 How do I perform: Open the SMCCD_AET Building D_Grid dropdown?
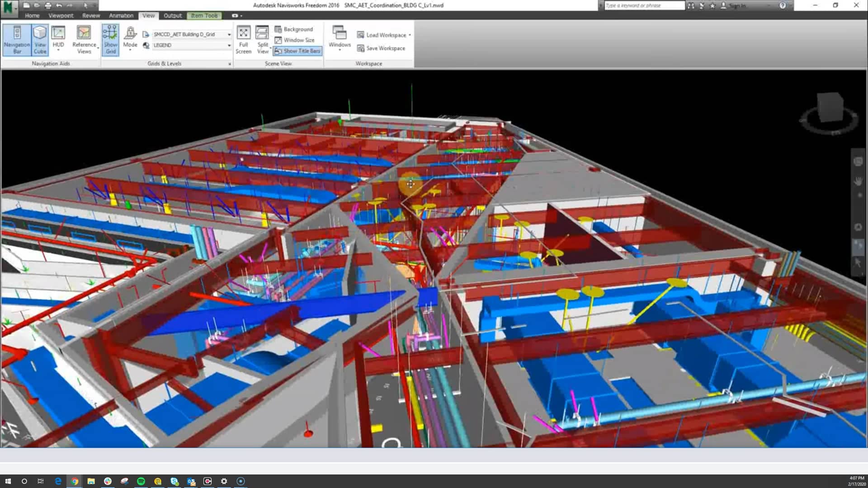pyautogui.click(x=230, y=35)
